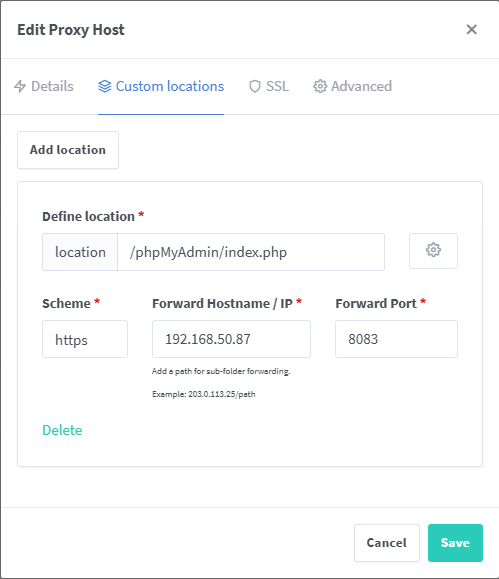
Task: Click the Forward Port 8083 field
Action: pos(396,339)
